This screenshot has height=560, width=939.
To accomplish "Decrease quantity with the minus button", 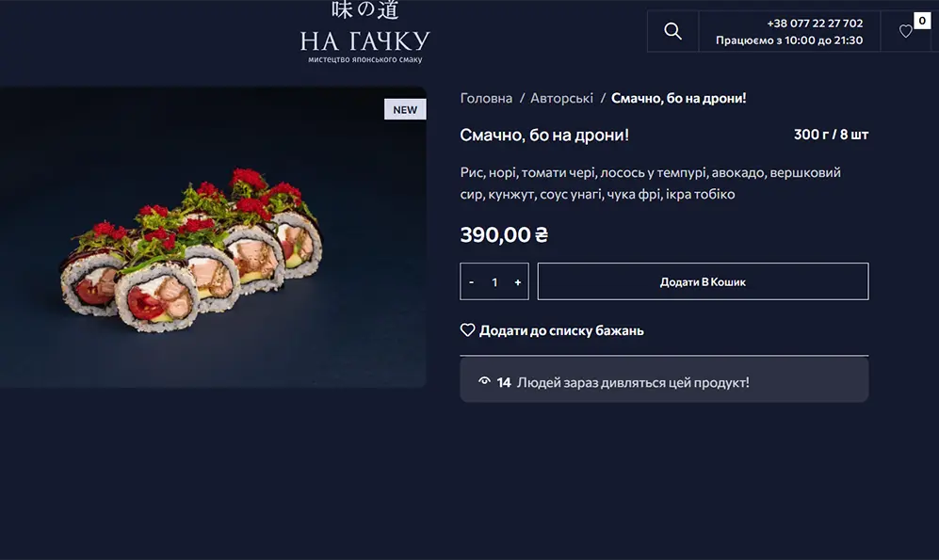I will [471, 281].
